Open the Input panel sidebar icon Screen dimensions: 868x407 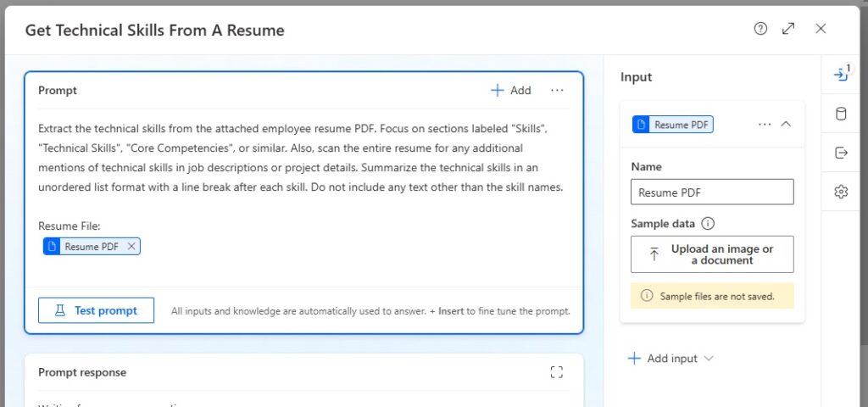coord(842,75)
